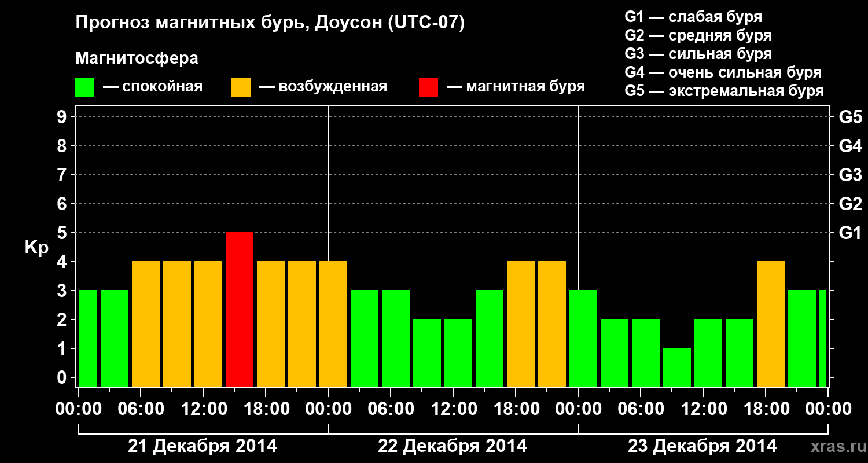Select the green bar at 03:00 on 21 Декабря
This screenshot has width=868, height=463.
coord(115,338)
